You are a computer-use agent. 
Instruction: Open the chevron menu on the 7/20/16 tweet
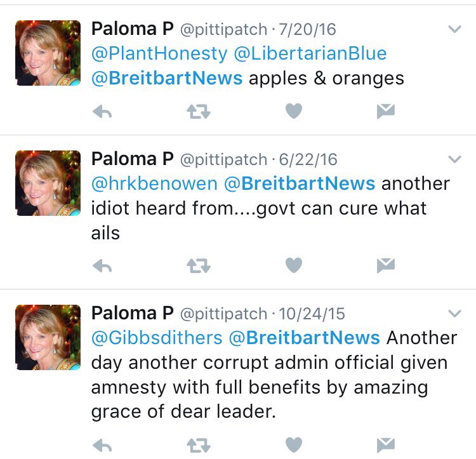pyautogui.click(x=455, y=29)
